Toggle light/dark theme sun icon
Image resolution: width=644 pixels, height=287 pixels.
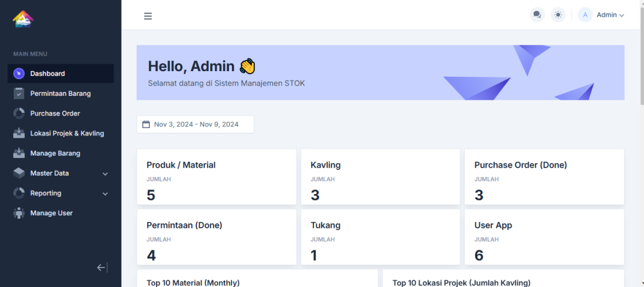(558, 15)
